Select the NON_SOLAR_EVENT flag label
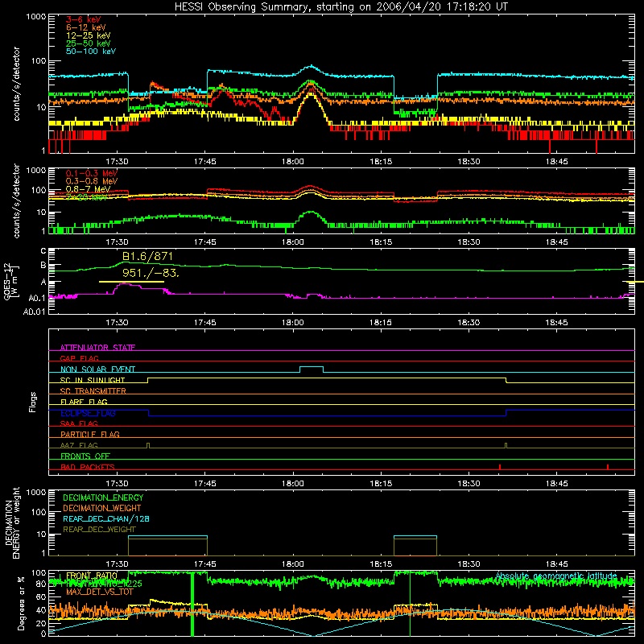This screenshot has height=644, width=644. (x=97, y=369)
